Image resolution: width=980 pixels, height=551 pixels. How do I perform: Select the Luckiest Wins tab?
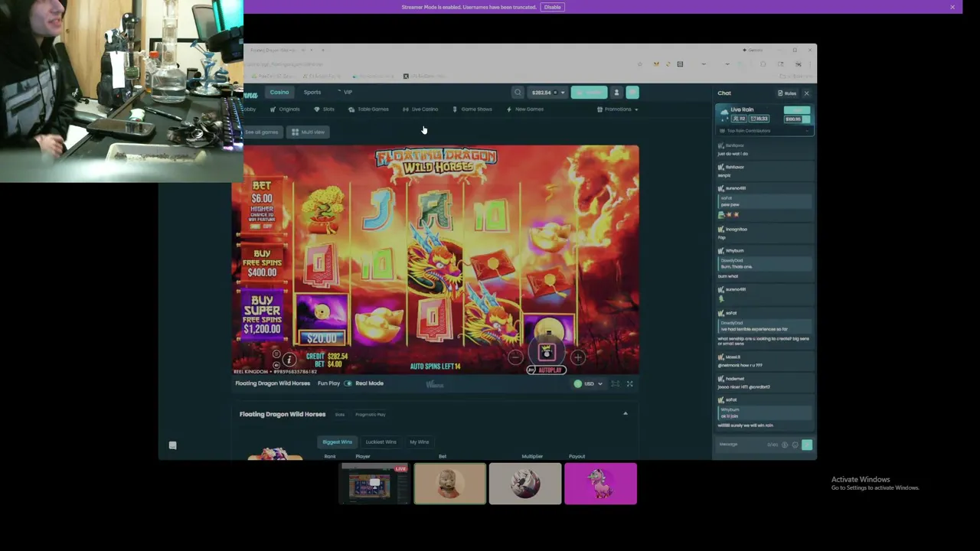[x=381, y=442]
